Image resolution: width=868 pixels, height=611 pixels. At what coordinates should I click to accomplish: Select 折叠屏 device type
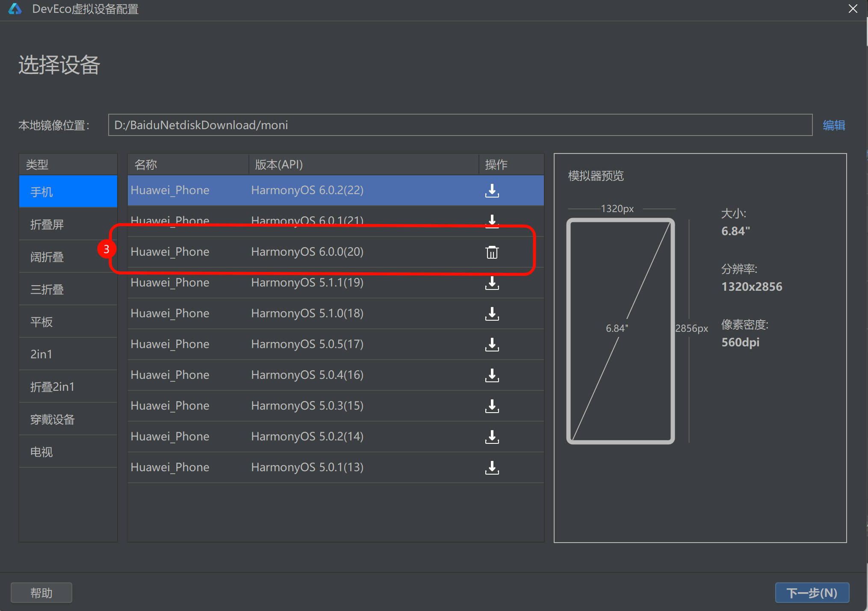pyautogui.click(x=47, y=224)
